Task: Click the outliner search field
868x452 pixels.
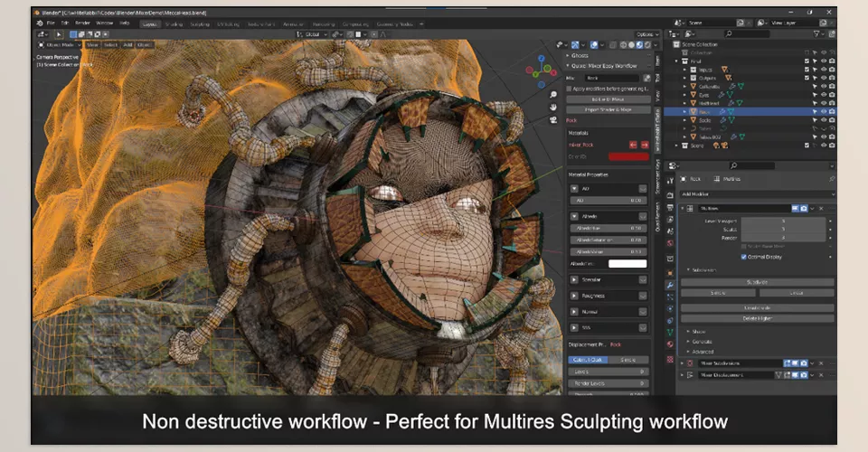Action: (x=746, y=34)
